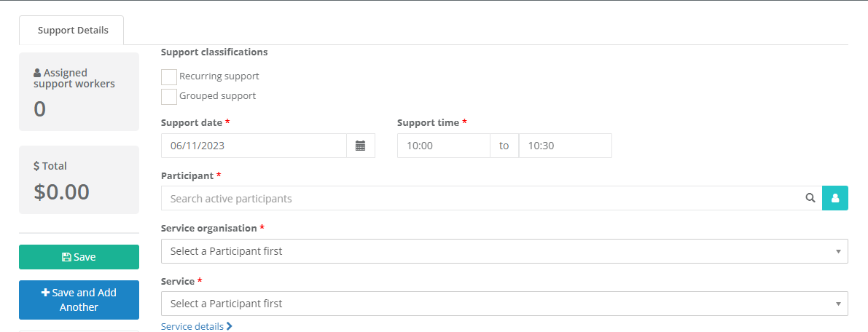Click the Service organisation dropdown arrow

tap(838, 252)
